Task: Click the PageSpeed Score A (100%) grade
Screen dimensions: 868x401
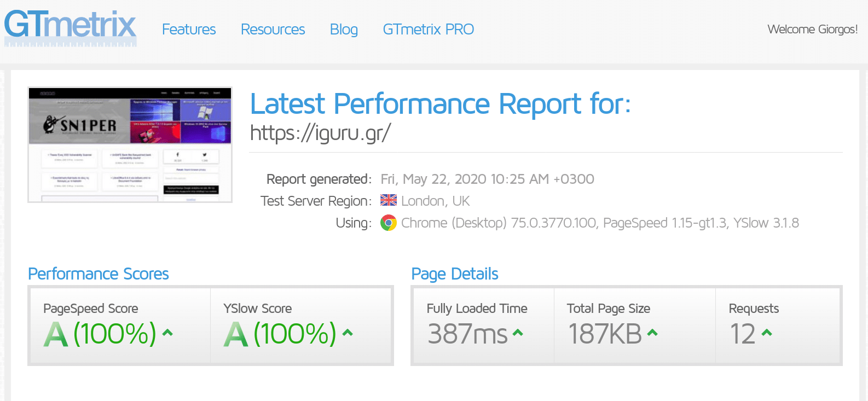Action: [x=100, y=334]
